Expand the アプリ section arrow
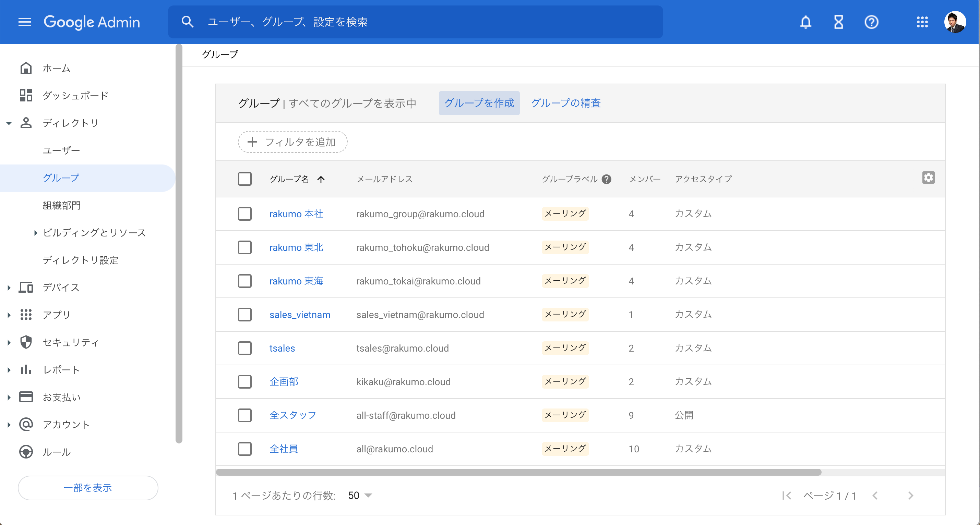Screen dimensions: 980x525 coord(9,315)
